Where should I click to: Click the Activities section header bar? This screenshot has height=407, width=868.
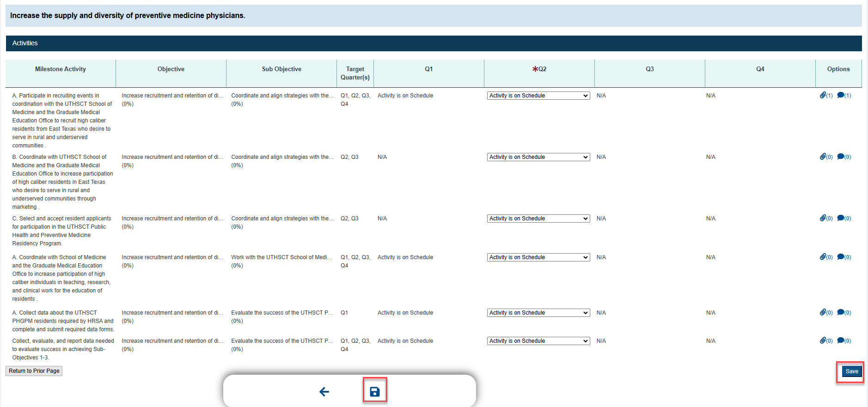pyautogui.click(x=434, y=43)
